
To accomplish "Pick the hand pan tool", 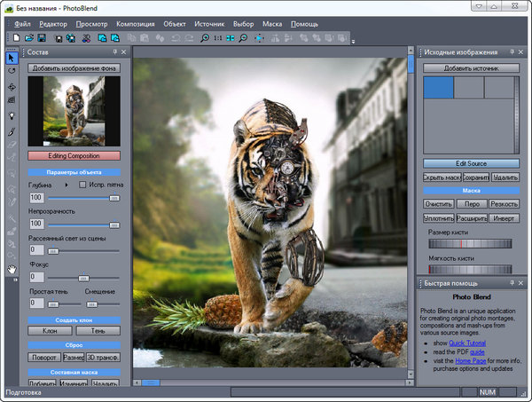I will (12, 268).
